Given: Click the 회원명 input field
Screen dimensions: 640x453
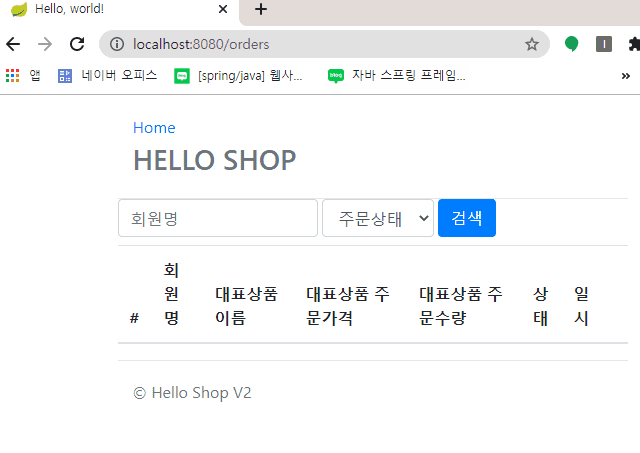Looking at the screenshot, I should 218,218.
